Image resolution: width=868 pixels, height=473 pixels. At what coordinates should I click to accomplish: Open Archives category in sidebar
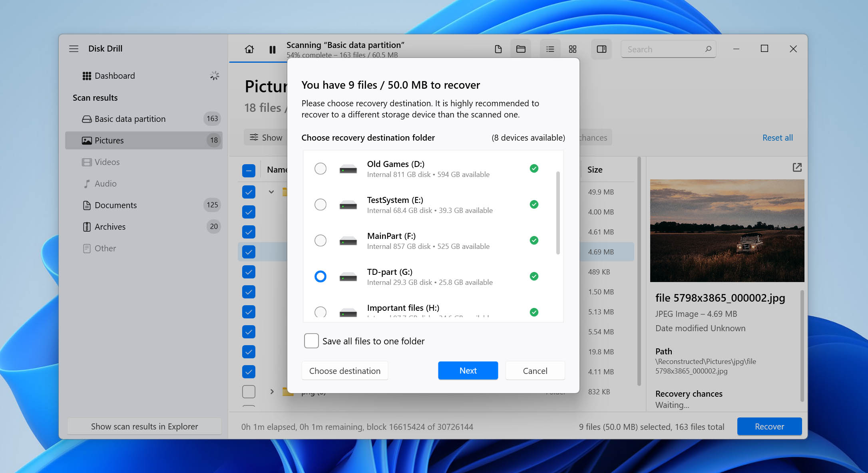[144, 227]
